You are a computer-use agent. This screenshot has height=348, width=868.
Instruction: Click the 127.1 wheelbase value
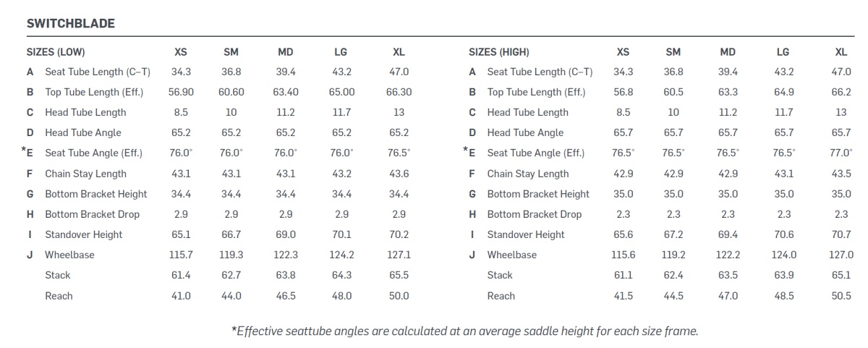(x=399, y=255)
